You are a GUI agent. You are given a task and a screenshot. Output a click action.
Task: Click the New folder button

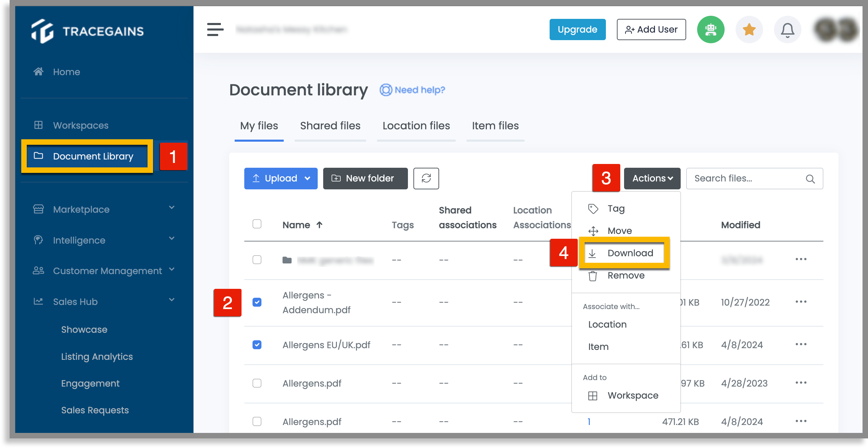[365, 178]
